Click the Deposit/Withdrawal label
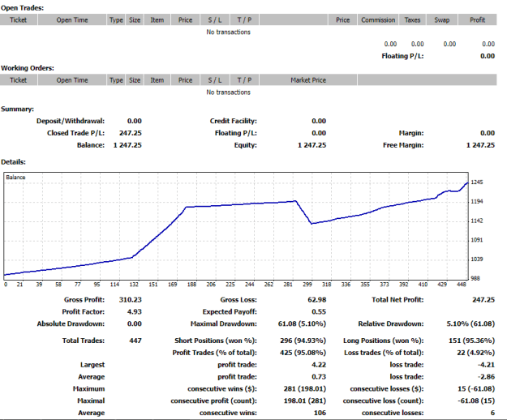 71,121
